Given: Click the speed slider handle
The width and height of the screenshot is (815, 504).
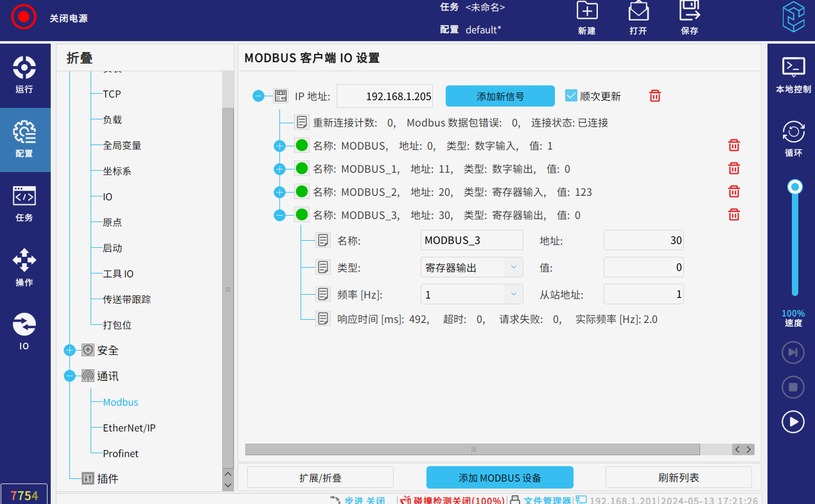Looking at the screenshot, I should point(795,187).
